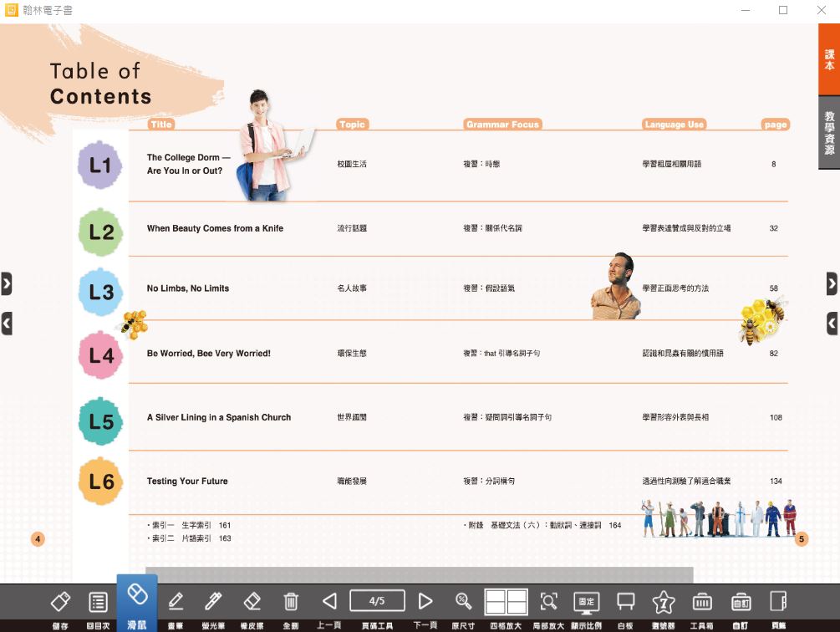Open lesson L2 green badge
The image size is (840, 632).
click(x=100, y=232)
